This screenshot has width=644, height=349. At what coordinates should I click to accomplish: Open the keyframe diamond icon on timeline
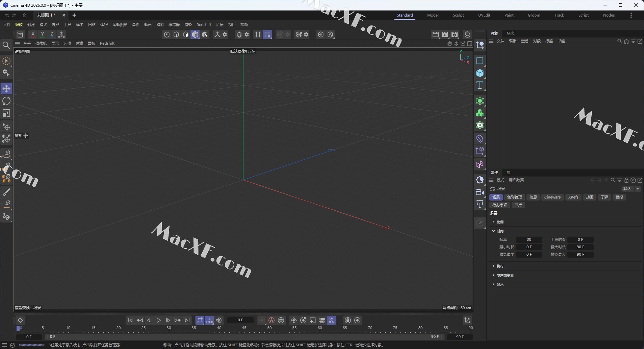[20, 320]
